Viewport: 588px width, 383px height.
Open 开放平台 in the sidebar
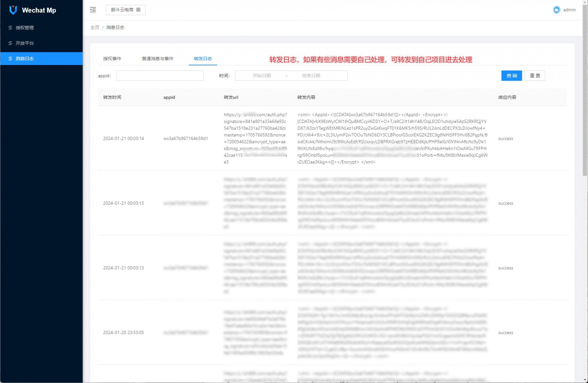pyautogui.click(x=41, y=43)
